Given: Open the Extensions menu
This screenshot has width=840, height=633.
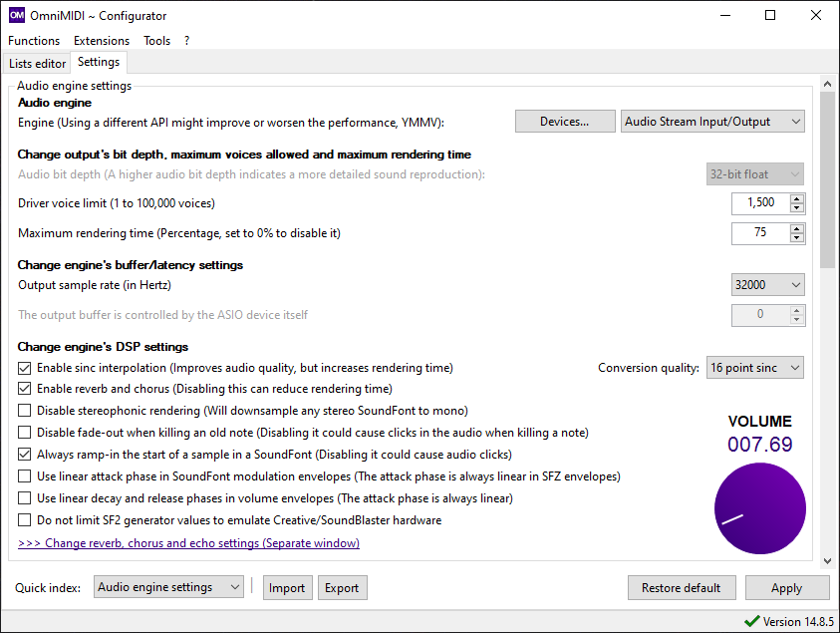Looking at the screenshot, I should point(102,41).
